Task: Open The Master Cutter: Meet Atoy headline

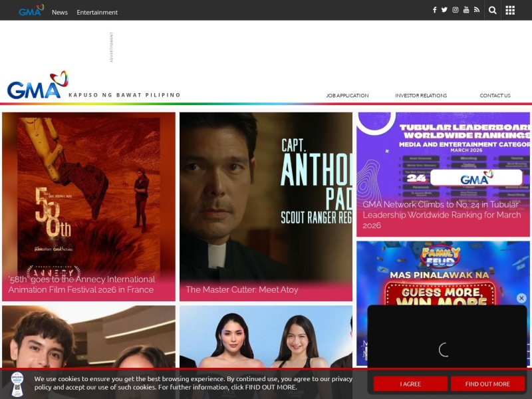Action: point(241,289)
